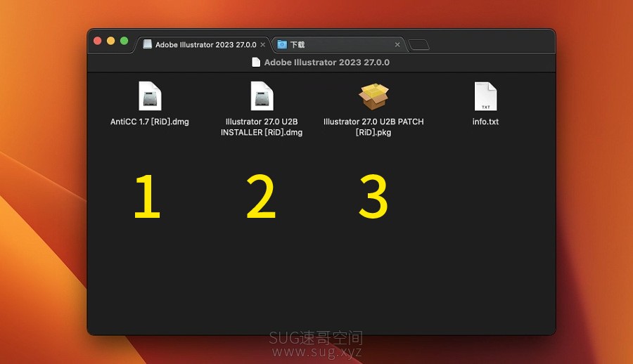Select the Illustrator U2B PATCH pkg box icon
The height and width of the screenshot is (364, 633).
373,96
